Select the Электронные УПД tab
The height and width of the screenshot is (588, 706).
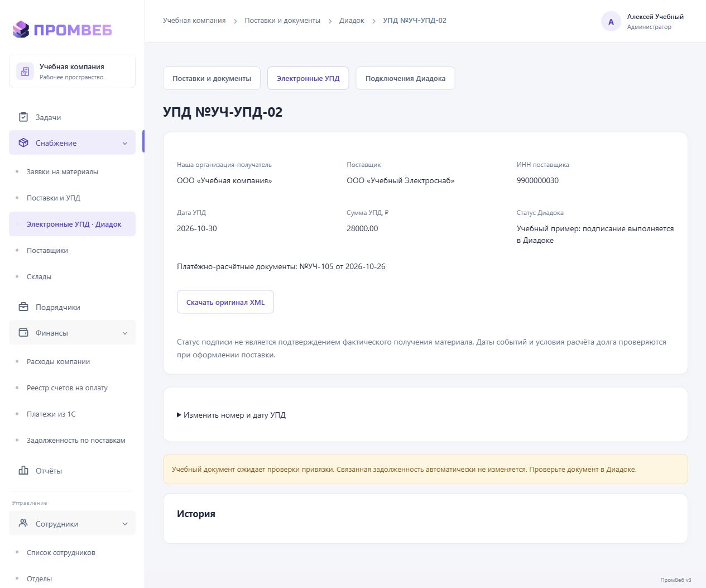point(308,78)
